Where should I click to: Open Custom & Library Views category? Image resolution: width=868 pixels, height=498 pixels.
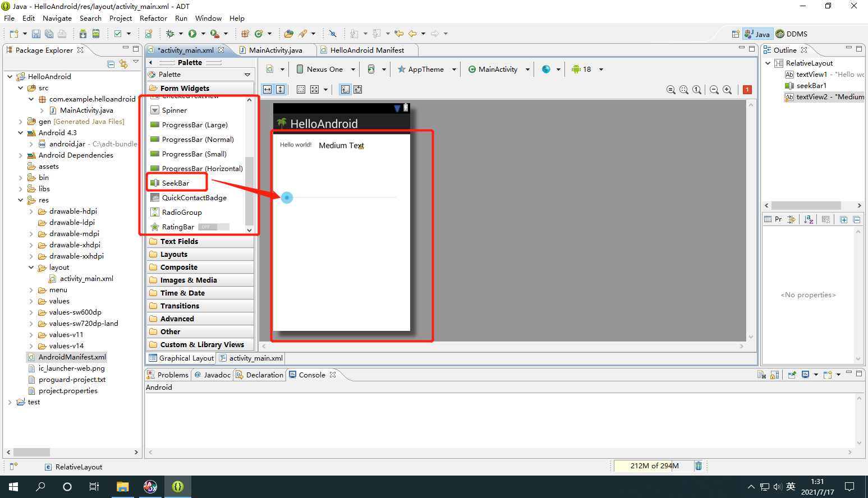coord(200,344)
